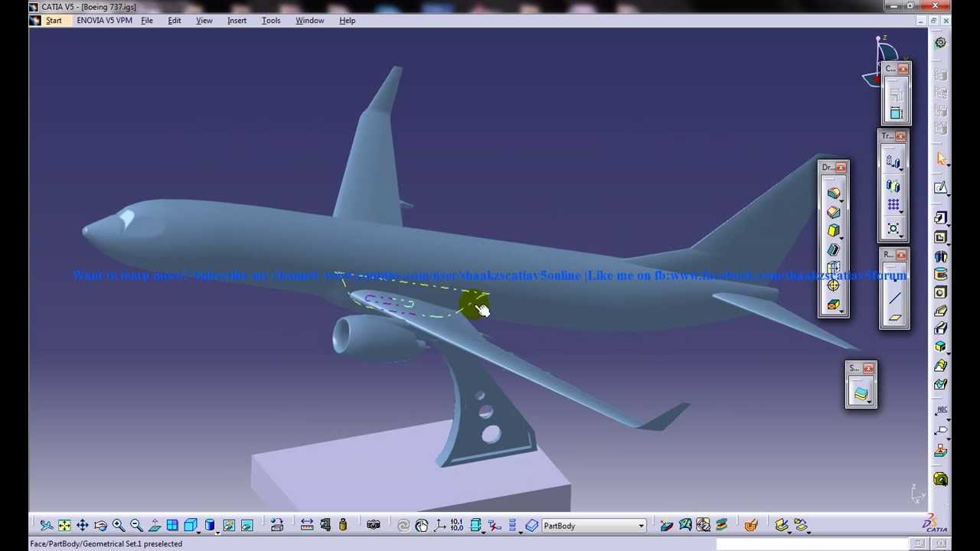
Task: Close the S... floating toolbar
Action: point(868,369)
